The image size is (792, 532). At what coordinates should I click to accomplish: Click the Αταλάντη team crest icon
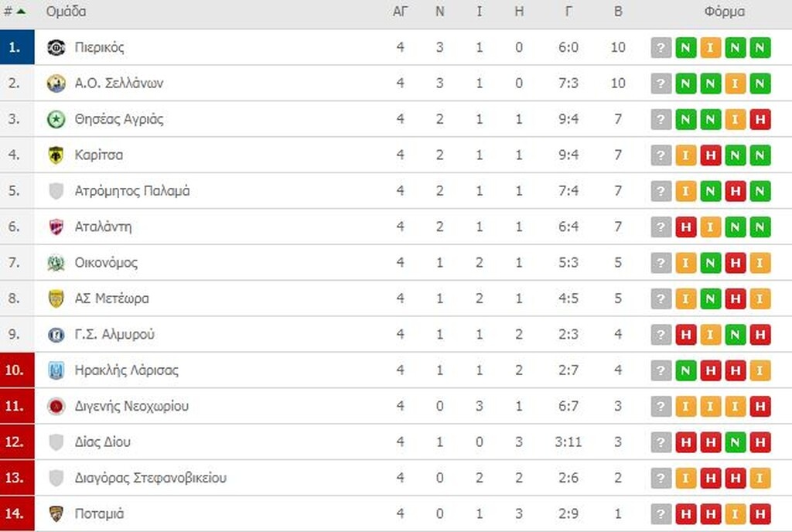[56, 227]
